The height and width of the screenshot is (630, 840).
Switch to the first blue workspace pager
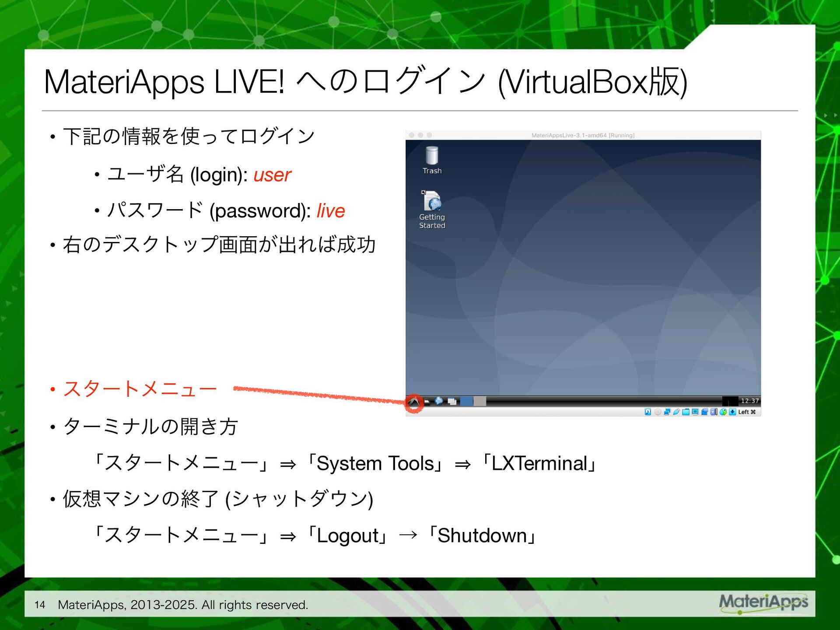point(466,401)
